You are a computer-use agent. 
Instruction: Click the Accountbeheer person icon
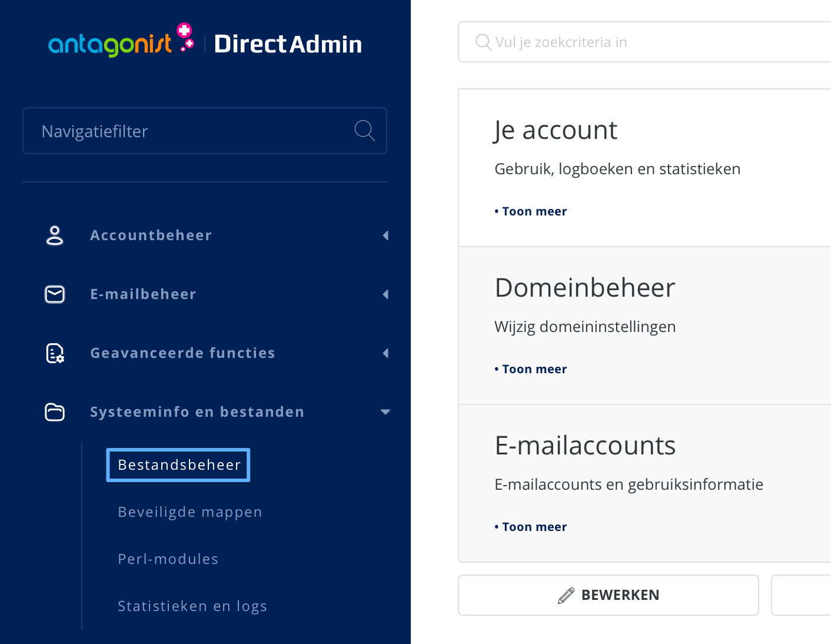pos(54,235)
